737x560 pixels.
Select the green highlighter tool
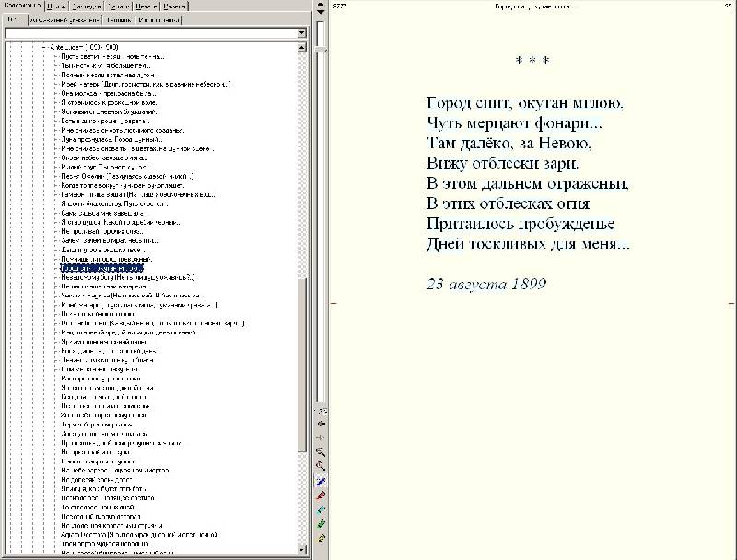tap(321, 524)
